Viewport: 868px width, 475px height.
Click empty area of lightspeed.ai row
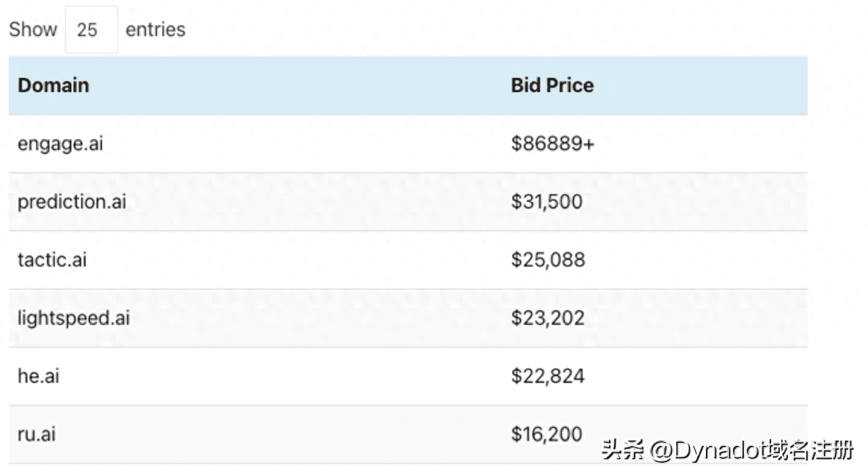click(305, 318)
